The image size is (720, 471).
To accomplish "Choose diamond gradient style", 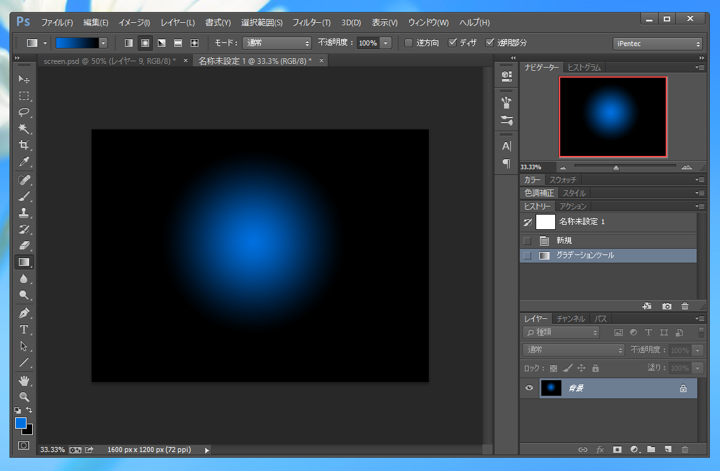I will tap(195, 43).
